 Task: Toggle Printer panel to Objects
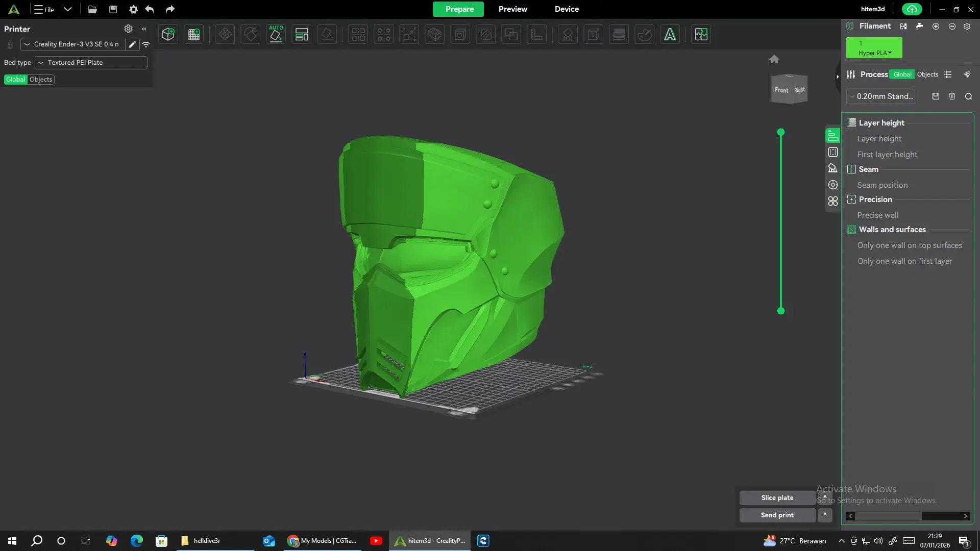tap(41, 80)
